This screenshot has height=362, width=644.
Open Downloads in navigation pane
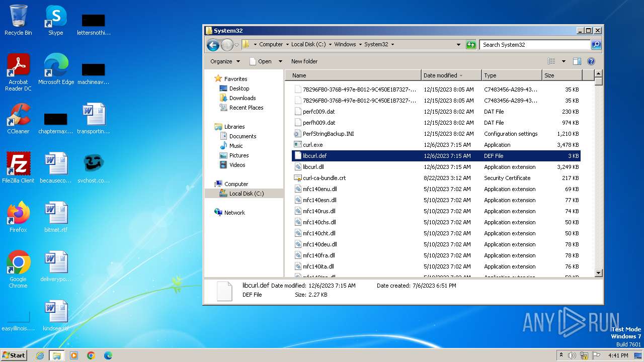[x=243, y=98]
